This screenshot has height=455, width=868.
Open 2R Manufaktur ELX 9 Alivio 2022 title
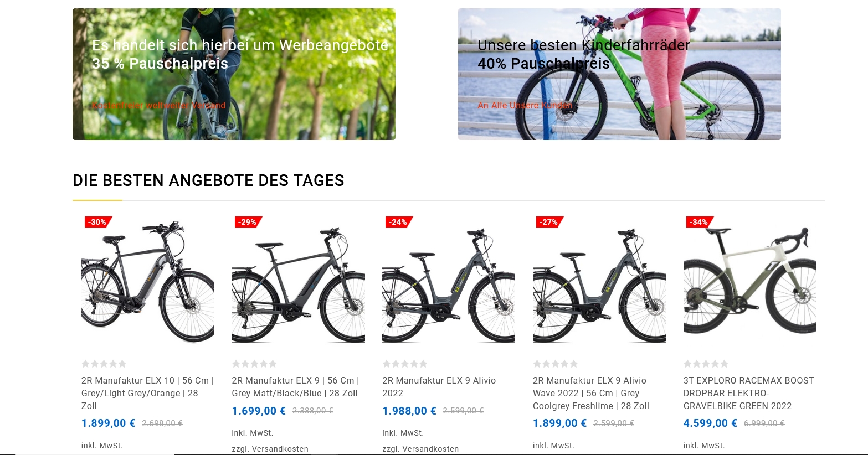tap(439, 387)
